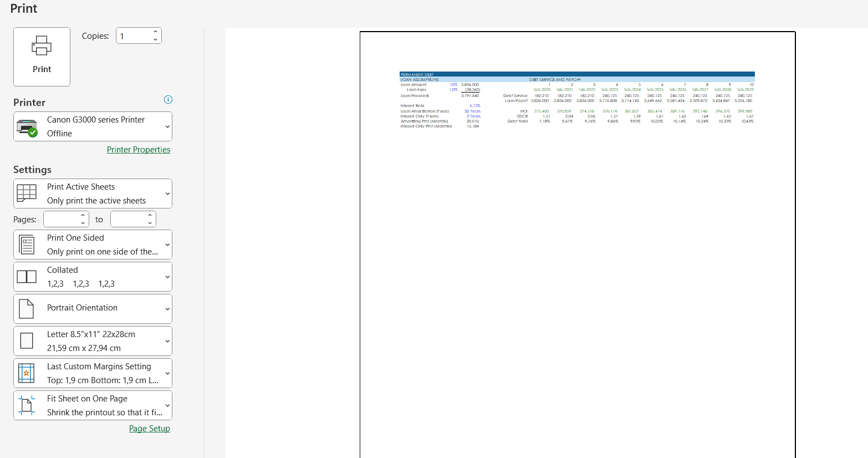The height and width of the screenshot is (458, 868).
Task: Open the Printer Properties link
Action: (x=139, y=150)
